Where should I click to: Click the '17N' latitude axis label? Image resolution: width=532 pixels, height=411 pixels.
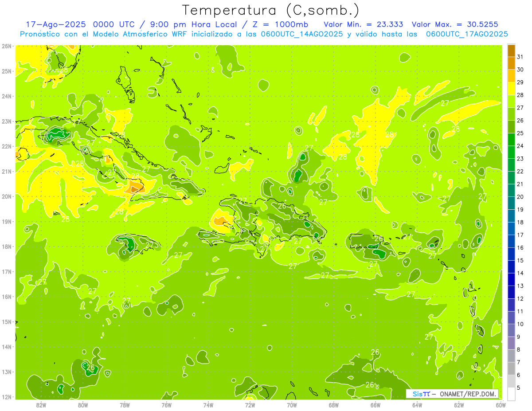6,271
